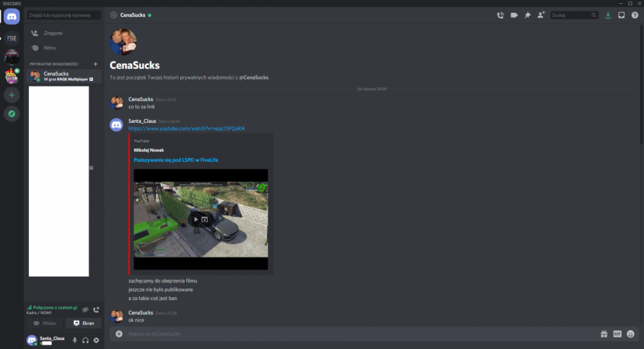The height and width of the screenshot is (349, 644).
Task: Click the attach file plus button
Action: 118,334
